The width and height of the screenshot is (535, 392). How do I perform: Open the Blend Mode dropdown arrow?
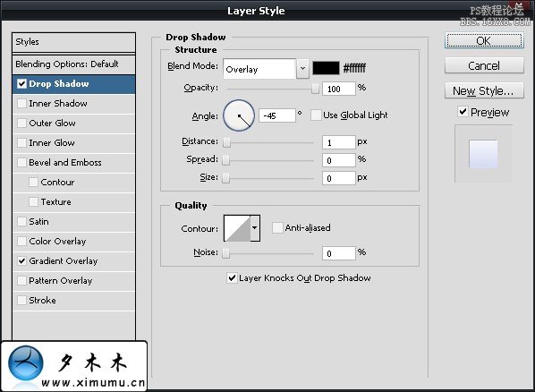[302, 68]
